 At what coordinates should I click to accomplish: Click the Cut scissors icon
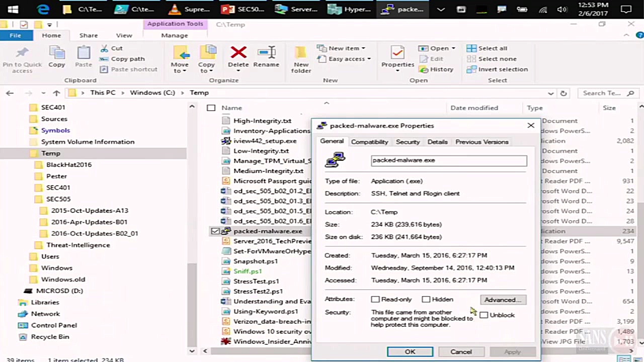click(x=104, y=48)
